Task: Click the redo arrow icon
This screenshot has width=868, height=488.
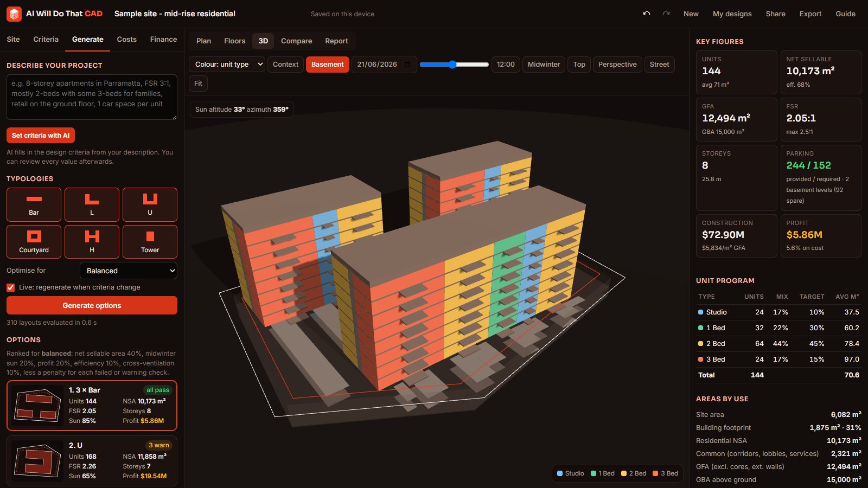Action: click(666, 14)
